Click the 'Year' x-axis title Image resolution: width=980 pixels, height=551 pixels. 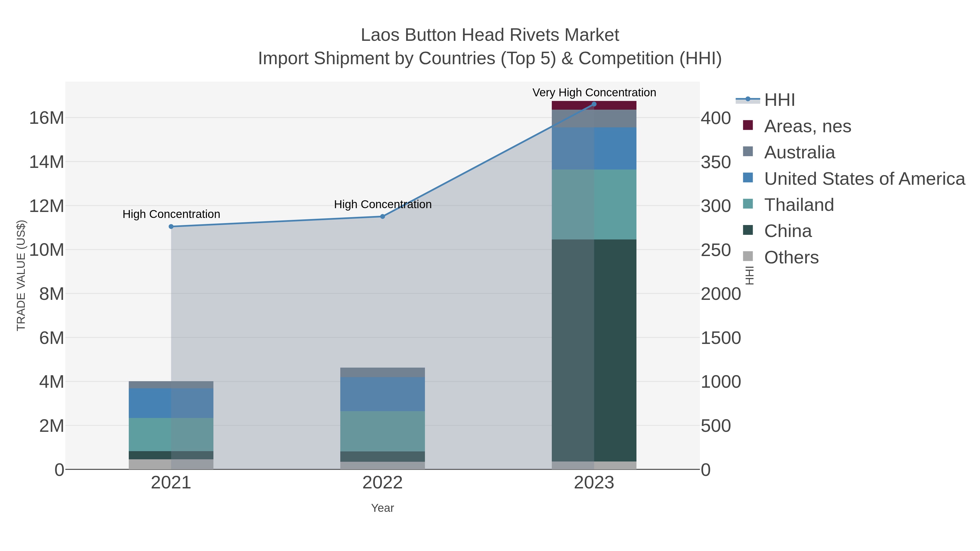pyautogui.click(x=383, y=508)
